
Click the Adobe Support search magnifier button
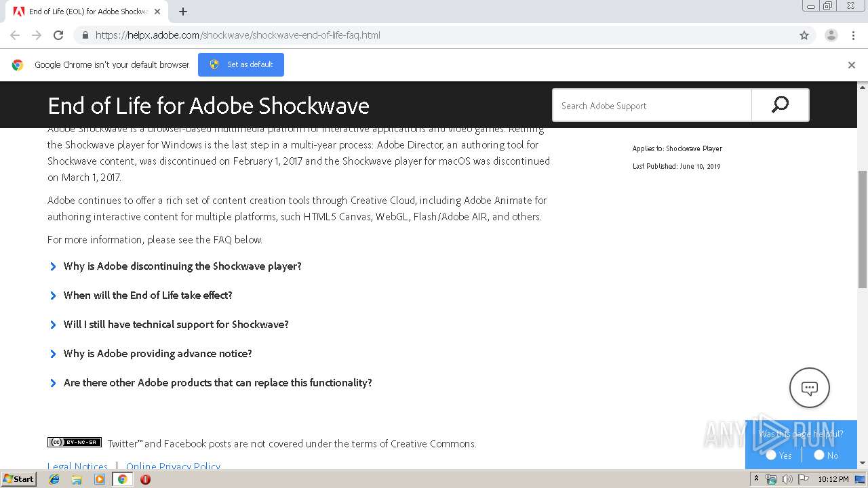[x=781, y=105]
